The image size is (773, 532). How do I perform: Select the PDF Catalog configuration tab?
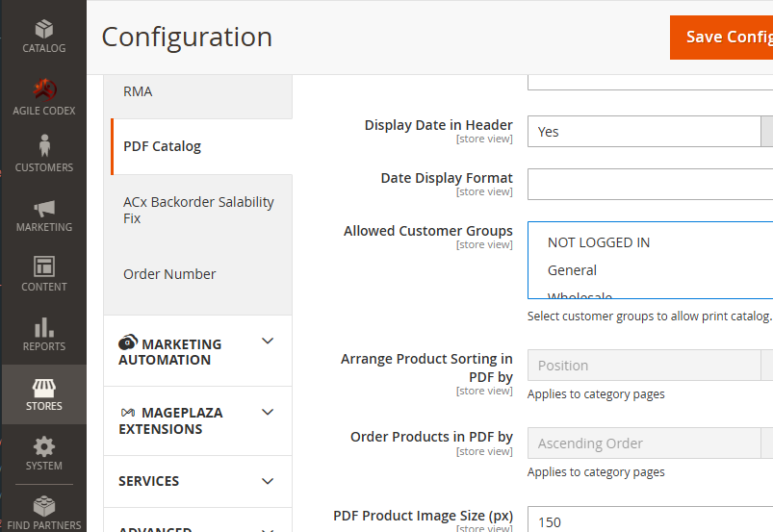[201, 146]
